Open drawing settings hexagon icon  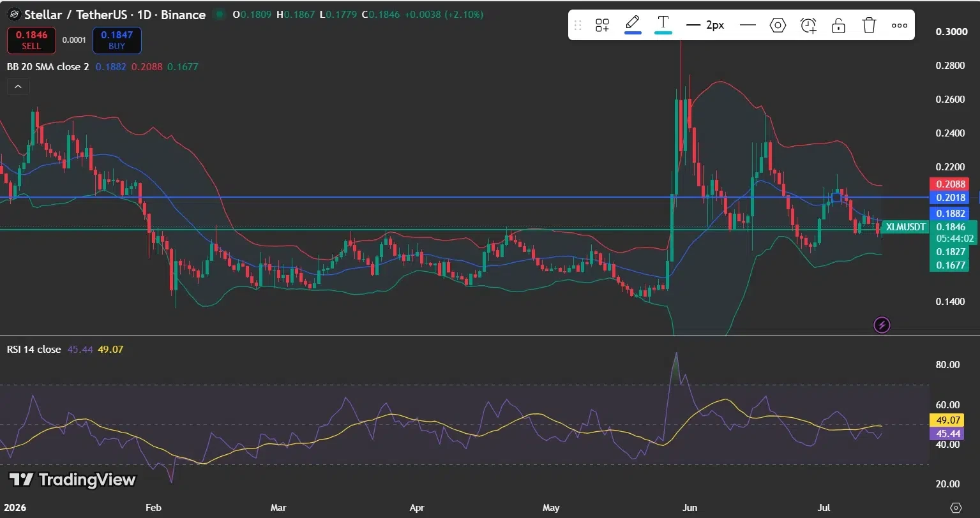coord(778,26)
